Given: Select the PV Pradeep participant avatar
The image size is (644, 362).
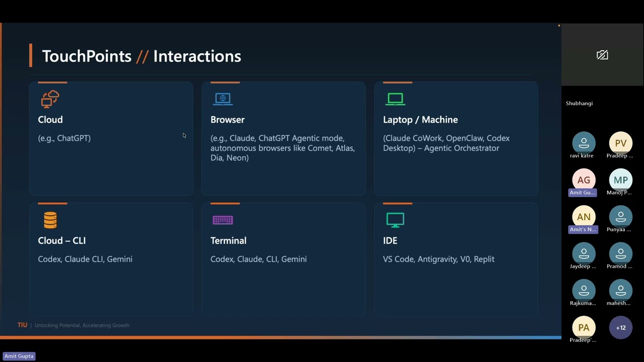Looking at the screenshot, I should click(621, 143).
